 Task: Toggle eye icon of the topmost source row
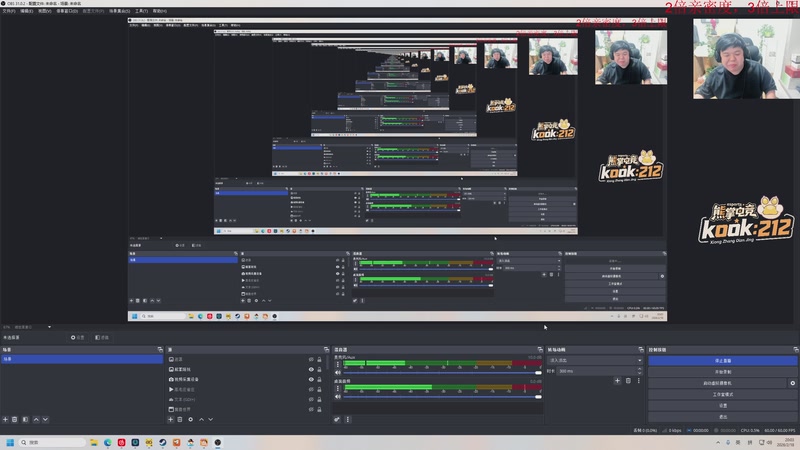pos(311,359)
